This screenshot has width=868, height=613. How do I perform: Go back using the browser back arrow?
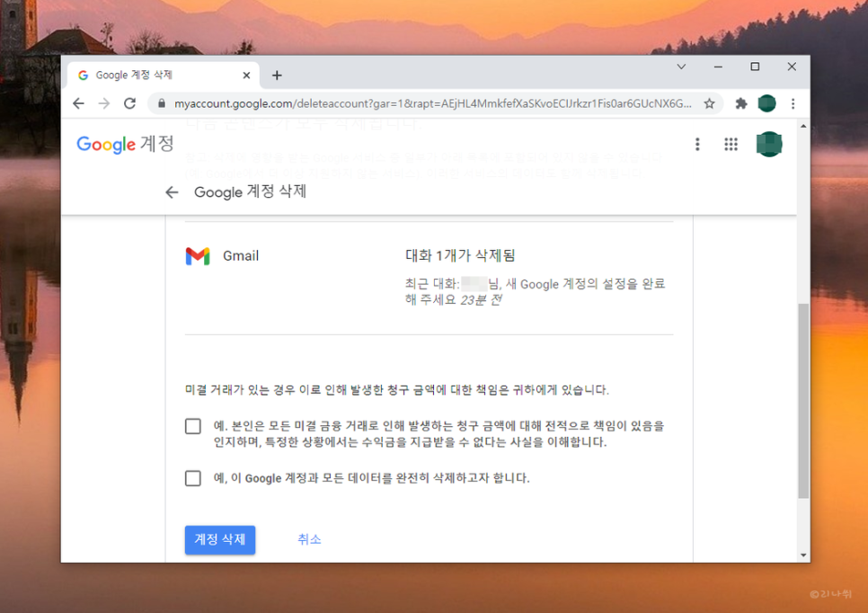coord(78,103)
